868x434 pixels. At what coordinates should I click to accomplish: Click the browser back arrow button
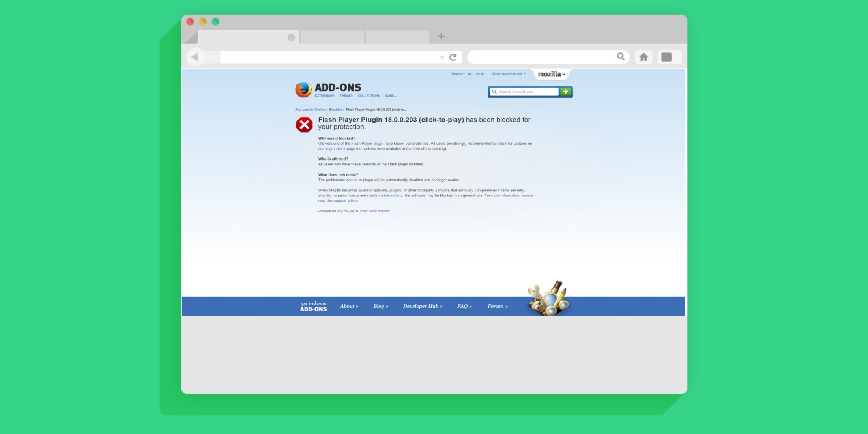(195, 57)
